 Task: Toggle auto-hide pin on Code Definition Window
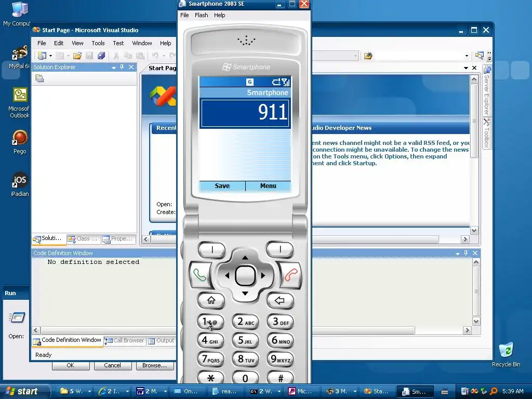(466, 253)
